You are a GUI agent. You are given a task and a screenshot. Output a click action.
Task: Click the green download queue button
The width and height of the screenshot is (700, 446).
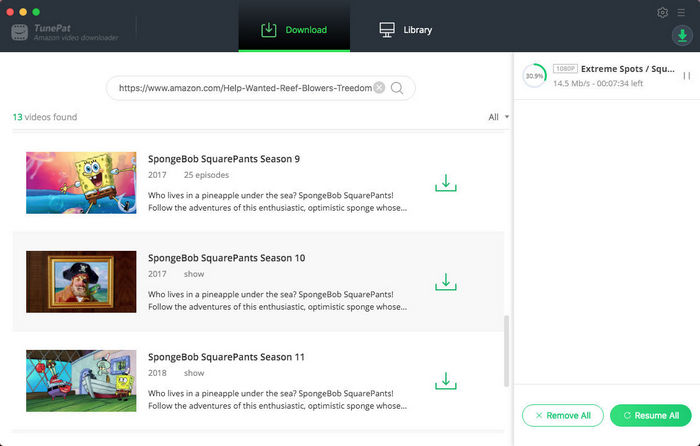(x=681, y=35)
